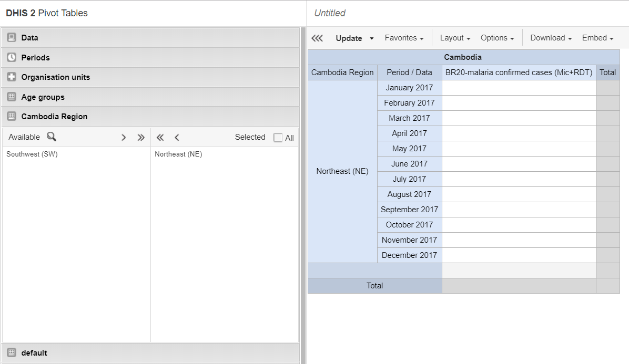Open the Favorites dropdown menu

click(x=404, y=38)
